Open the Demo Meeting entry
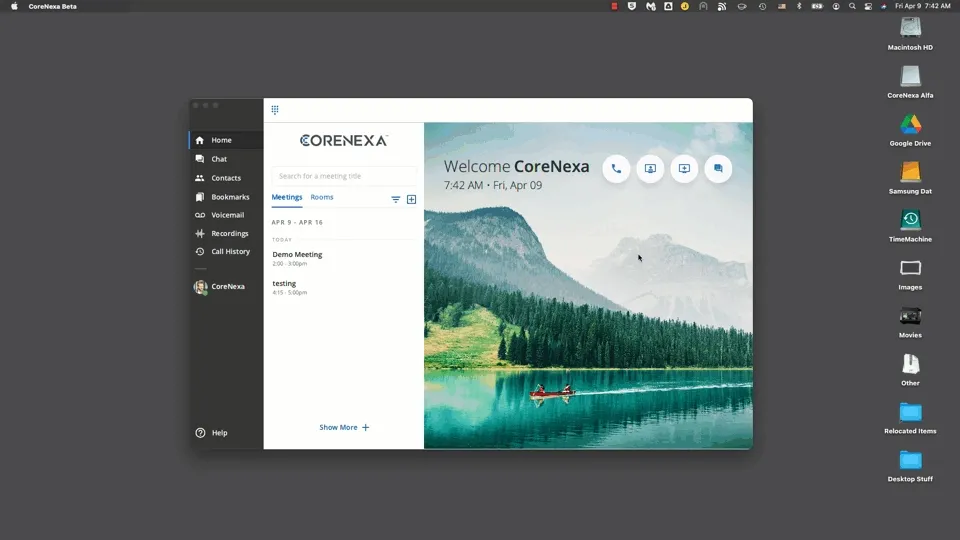The height and width of the screenshot is (540, 960). tap(298, 255)
